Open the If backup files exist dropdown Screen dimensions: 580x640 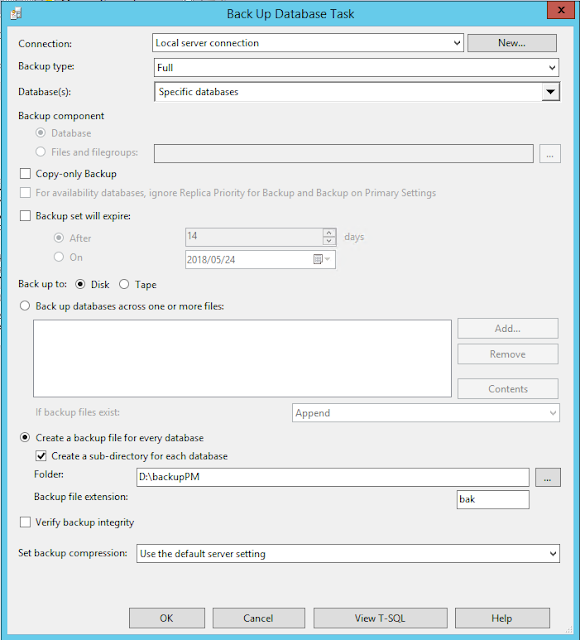[x=426, y=413]
